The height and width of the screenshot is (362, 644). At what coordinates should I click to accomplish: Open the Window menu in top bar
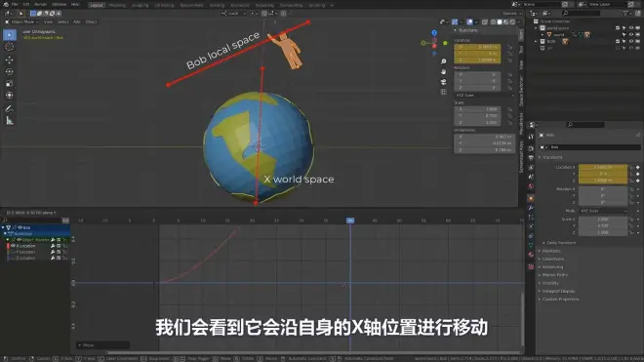coord(60,5)
